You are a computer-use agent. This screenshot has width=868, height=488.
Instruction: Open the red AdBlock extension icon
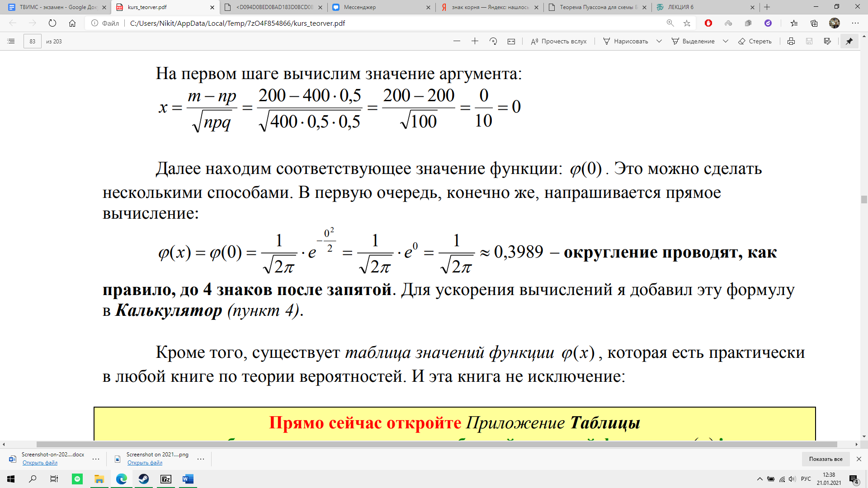pos(708,23)
